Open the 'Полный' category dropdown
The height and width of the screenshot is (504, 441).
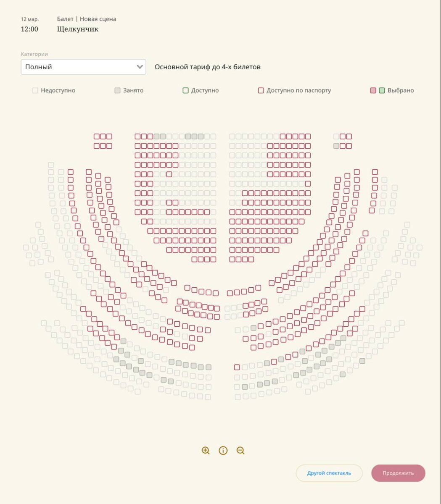click(x=83, y=67)
